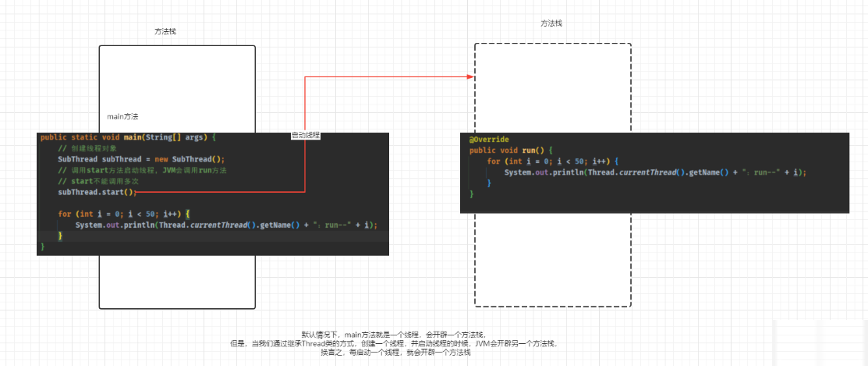Viewport: 868px width, 369px height.
Task: Select the 方法栈 title above the solid-bordered box
Action: click(x=170, y=32)
